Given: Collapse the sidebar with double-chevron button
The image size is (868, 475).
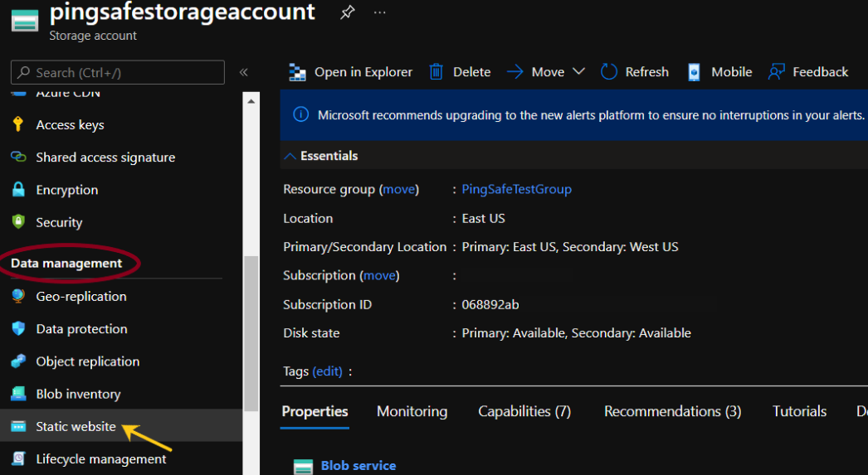Looking at the screenshot, I should tap(244, 72).
